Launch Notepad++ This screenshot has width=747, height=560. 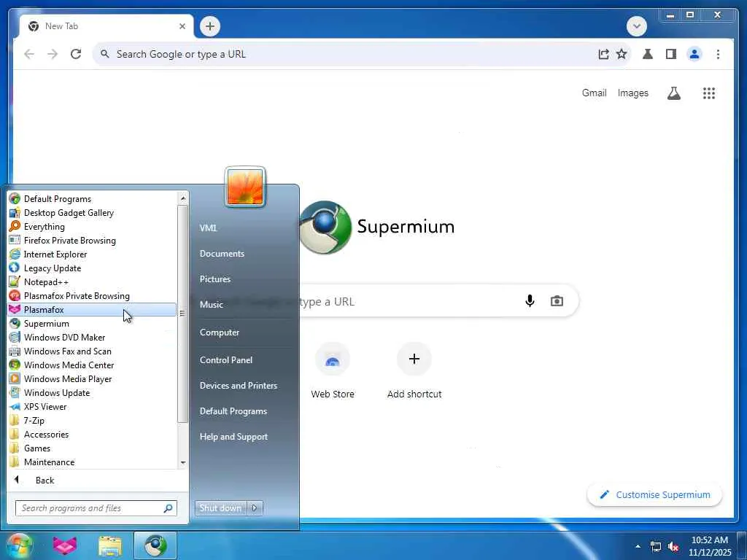tap(92, 282)
